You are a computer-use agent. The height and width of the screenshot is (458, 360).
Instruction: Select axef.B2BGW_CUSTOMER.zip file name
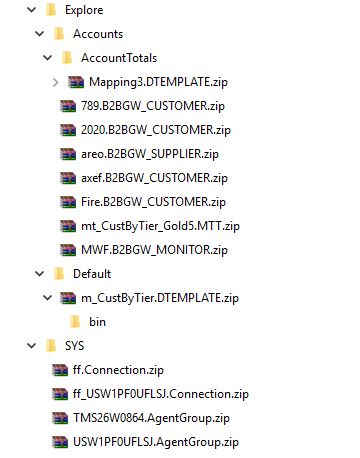pos(154,178)
